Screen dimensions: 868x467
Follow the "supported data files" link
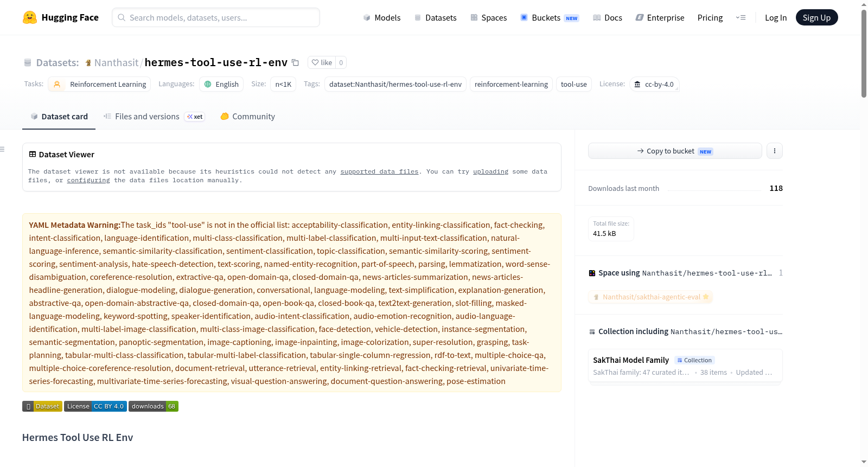(379, 171)
